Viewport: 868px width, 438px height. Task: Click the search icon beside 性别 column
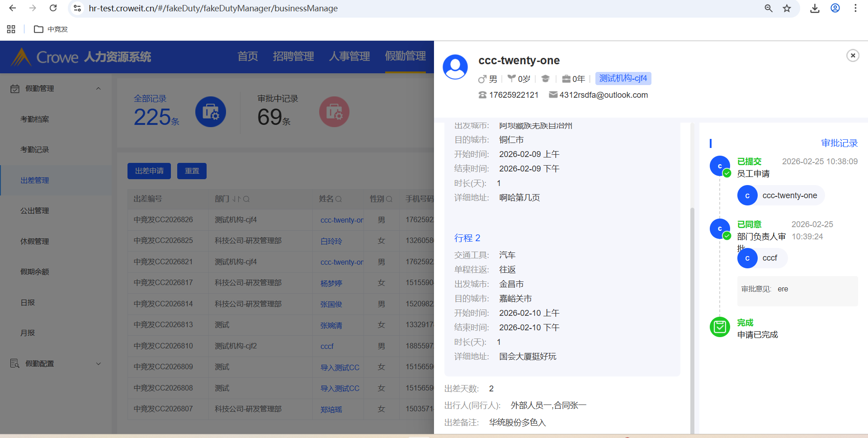(x=389, y=199)
